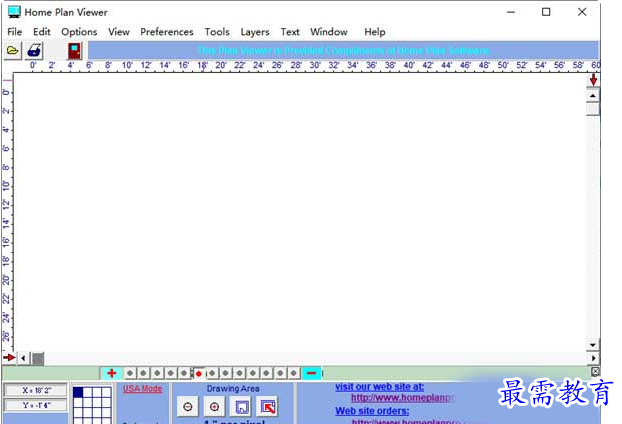Click the vertical scrollbar down arrow

pyautogui.click(x=593, y=345)
